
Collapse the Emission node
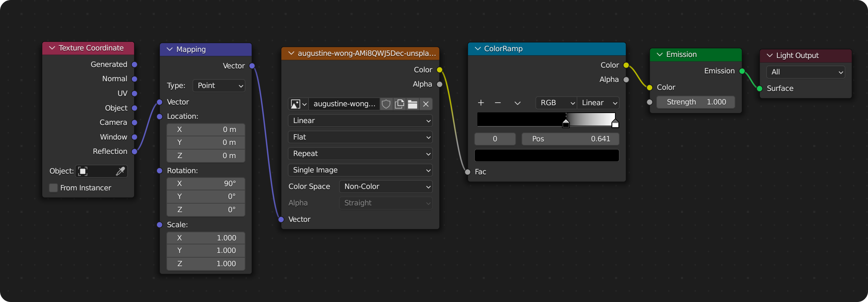(659, 54)
